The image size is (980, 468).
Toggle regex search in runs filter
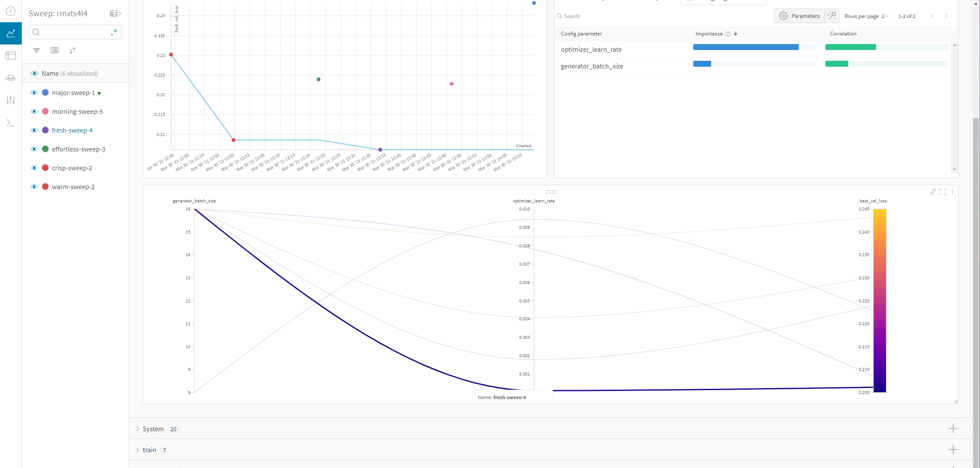coord(114,32)
